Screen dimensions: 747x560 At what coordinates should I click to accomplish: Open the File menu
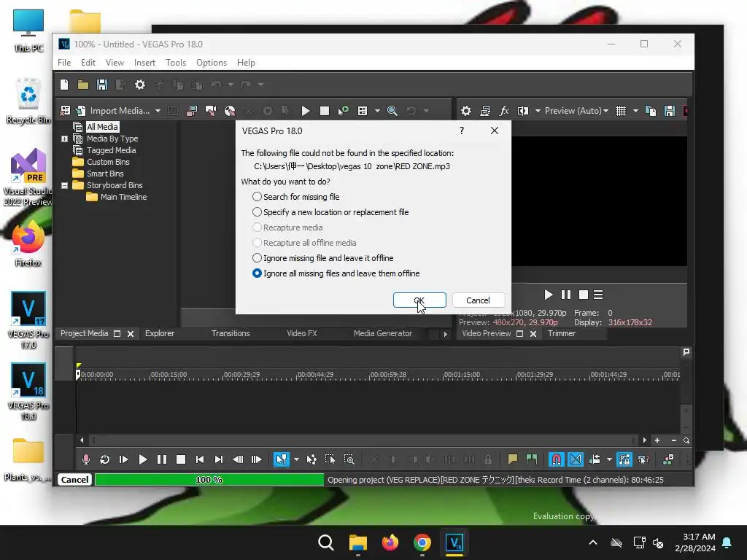point(64,63)
